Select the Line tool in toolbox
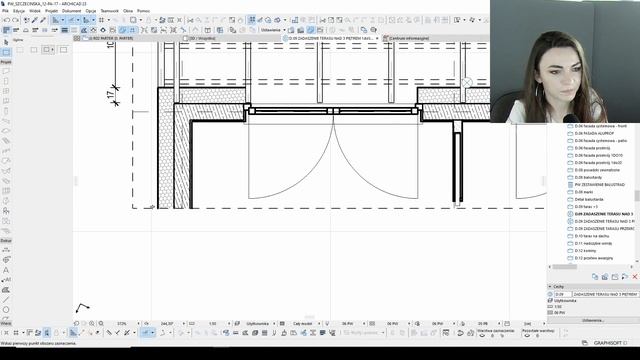 tap(6, 300)
